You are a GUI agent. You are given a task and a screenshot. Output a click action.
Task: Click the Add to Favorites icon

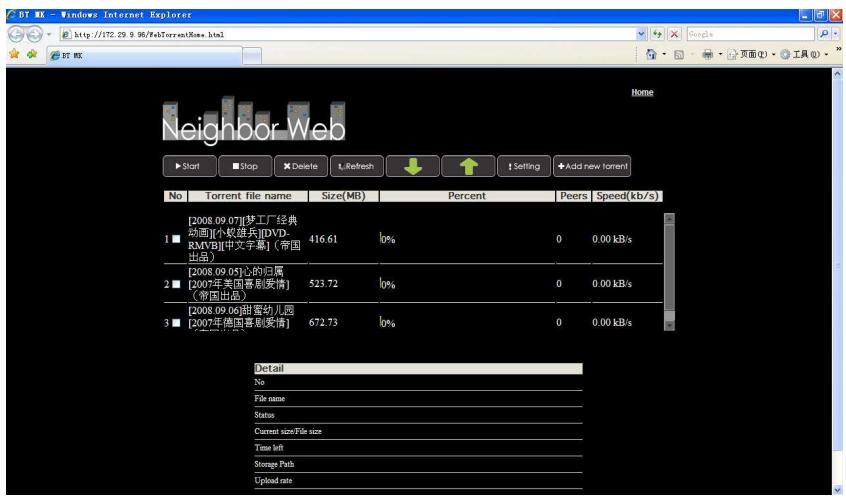pyautogui.click(x=32, y=54)
